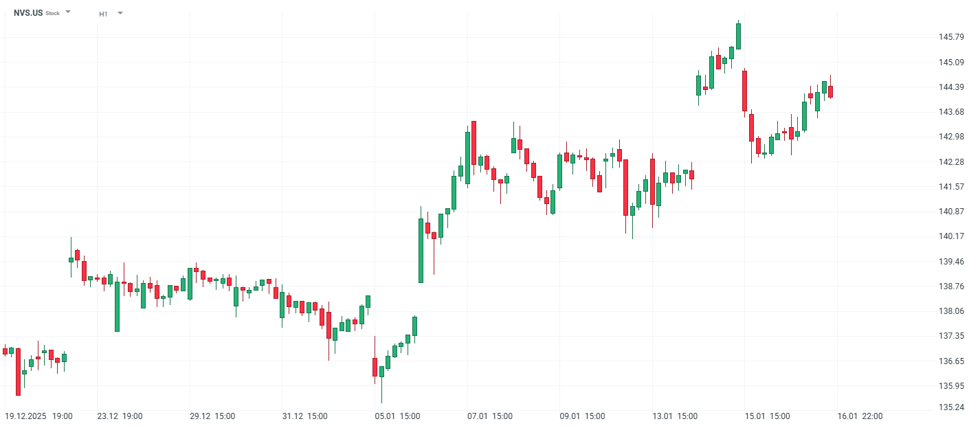Open the NVS.US symbol dropdown arrow
Viewport: 980px width, 428px height.
tap(68, 12)
